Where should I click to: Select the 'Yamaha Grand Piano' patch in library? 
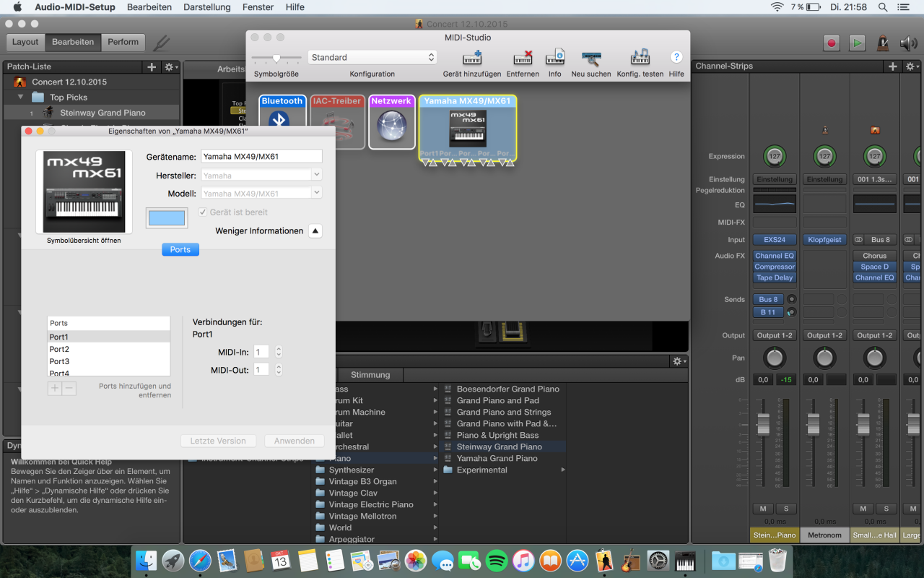point(497,458)
